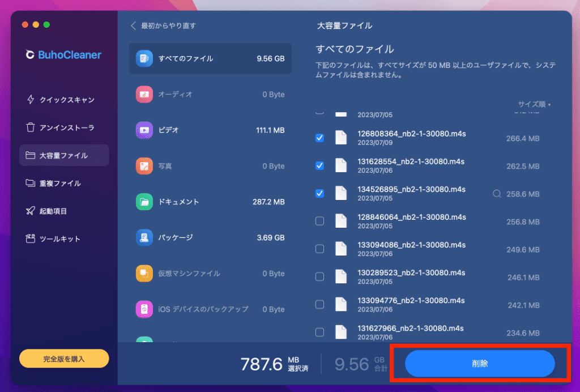The height and width of the screenshot is (392, 580).
Task: Click the パッケージ category icon
Action: pyautogui.click(x=144, y=237)
